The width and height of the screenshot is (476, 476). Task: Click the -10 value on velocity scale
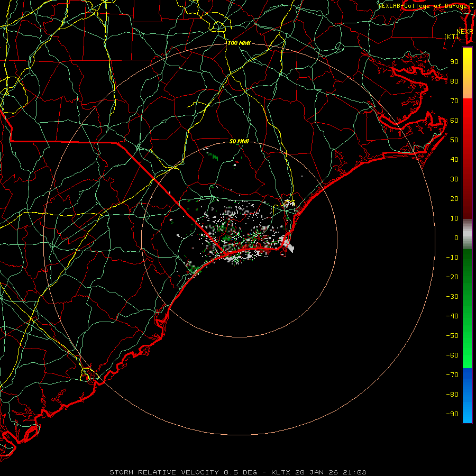(452, 258)
